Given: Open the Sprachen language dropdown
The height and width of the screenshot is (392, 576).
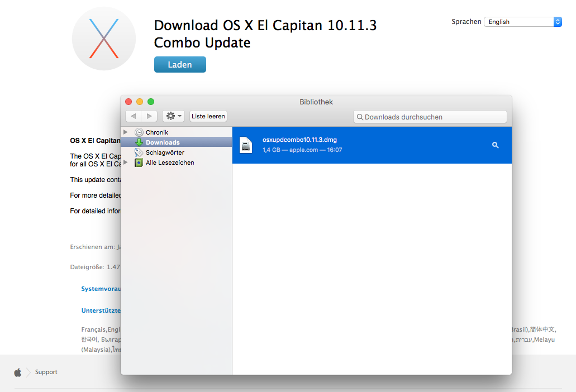Looking at the screenshot, I should coord(523,22).
